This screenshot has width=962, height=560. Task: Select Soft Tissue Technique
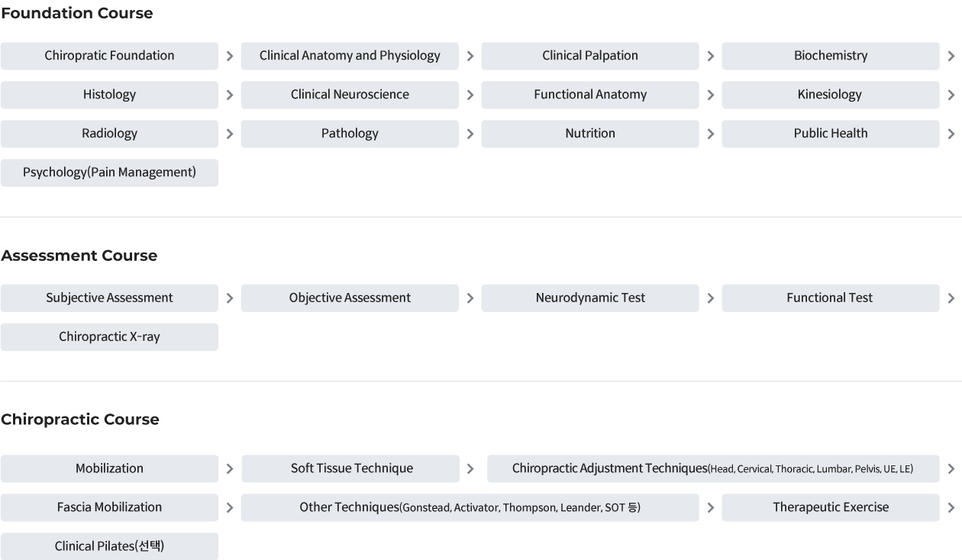click(x=350, y=468)
